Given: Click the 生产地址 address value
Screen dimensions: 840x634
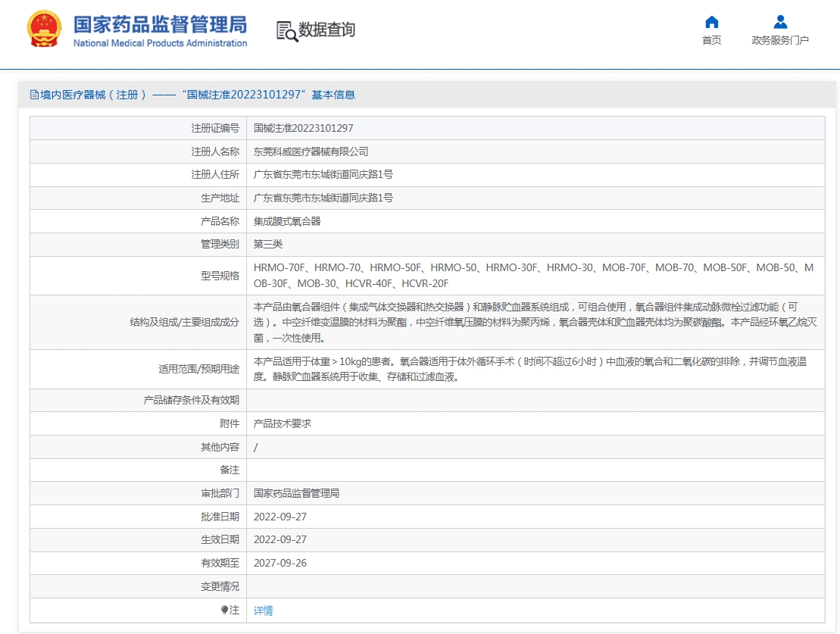Looking at the screenshot, I should 323,198.
